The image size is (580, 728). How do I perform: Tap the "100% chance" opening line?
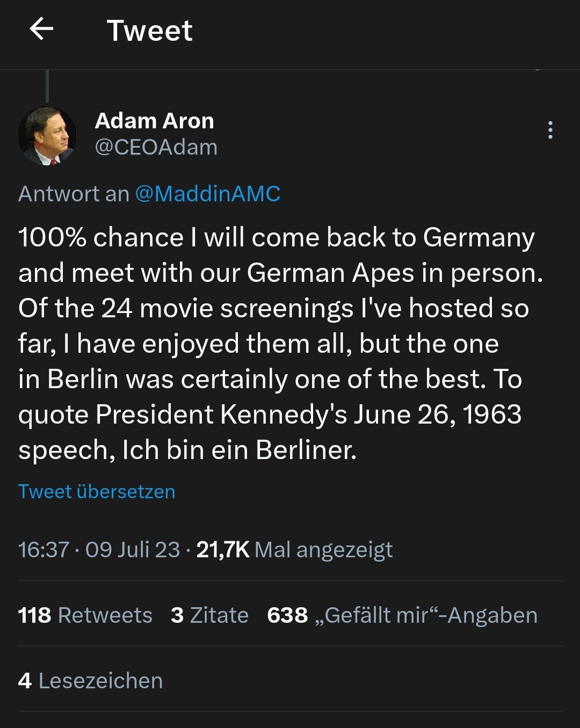pos(101,237)
